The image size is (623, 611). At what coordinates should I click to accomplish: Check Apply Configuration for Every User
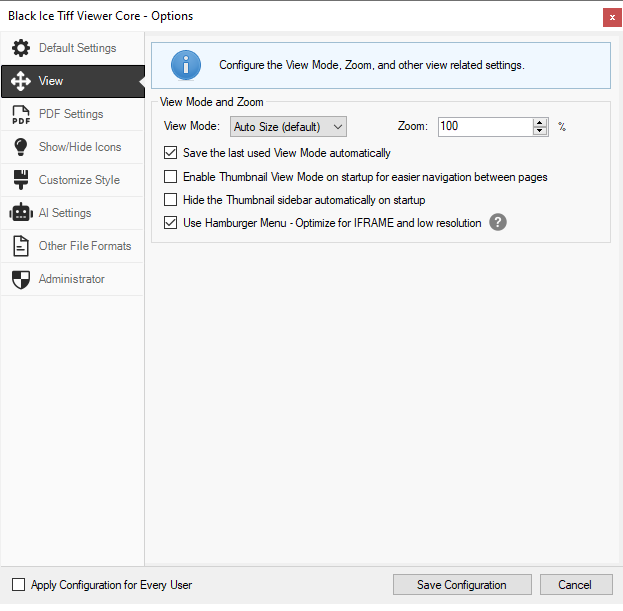18,585
